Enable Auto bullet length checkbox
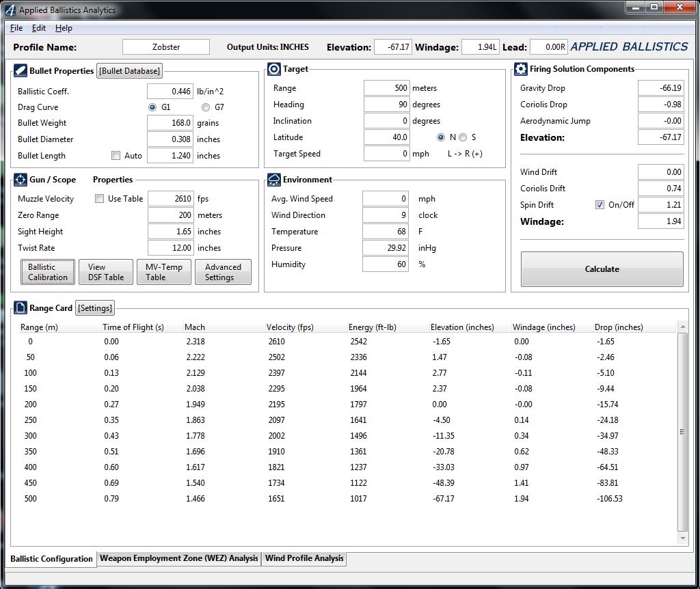 tap(116, 155)
